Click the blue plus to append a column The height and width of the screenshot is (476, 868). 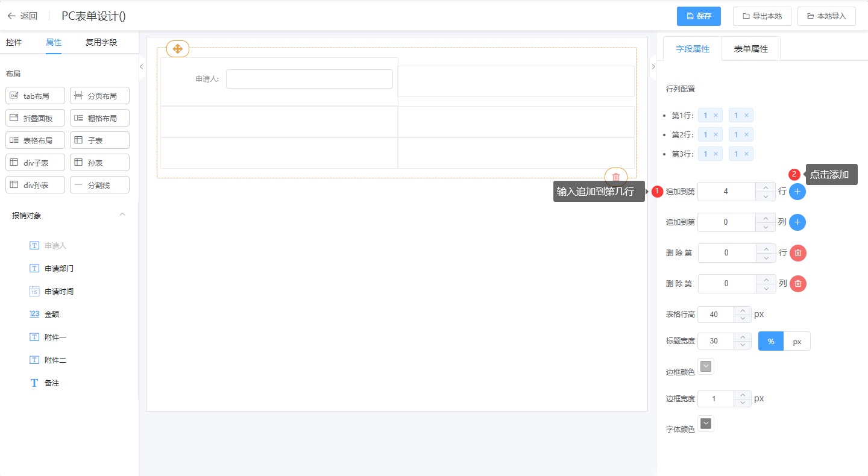click(797, 222)
